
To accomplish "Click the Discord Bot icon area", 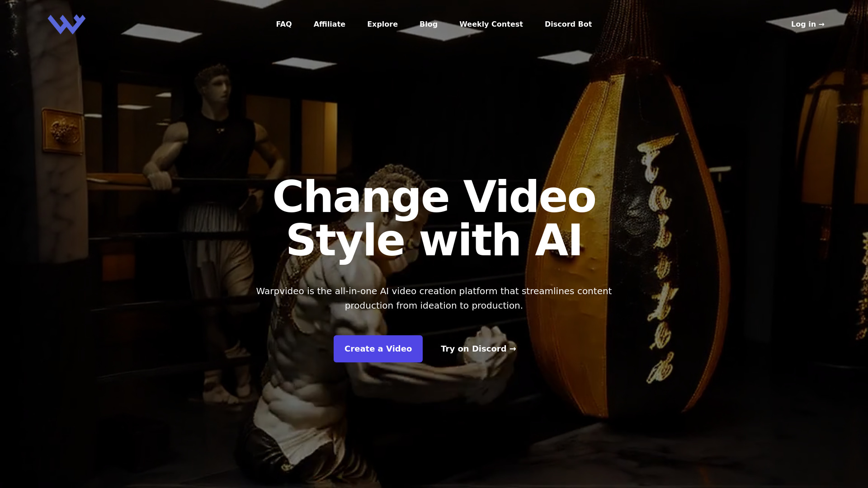I will [568, 24].
